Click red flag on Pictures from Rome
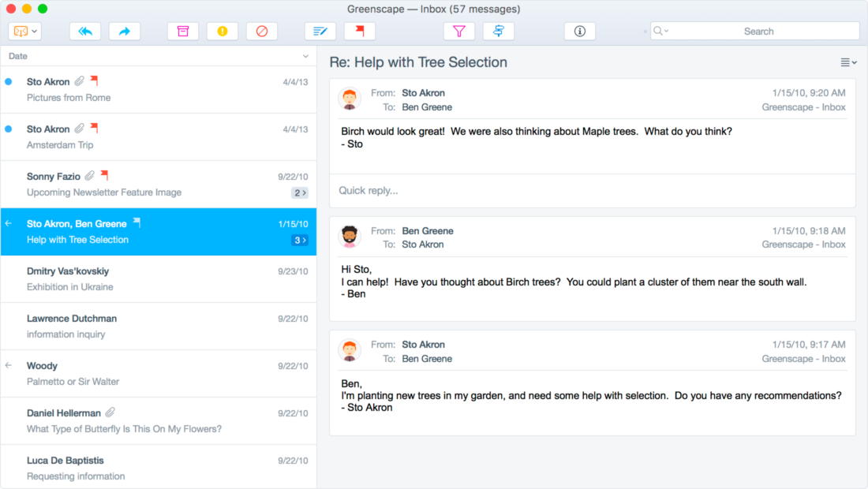This screenshot has width=868, height=489. coord(95,80)
